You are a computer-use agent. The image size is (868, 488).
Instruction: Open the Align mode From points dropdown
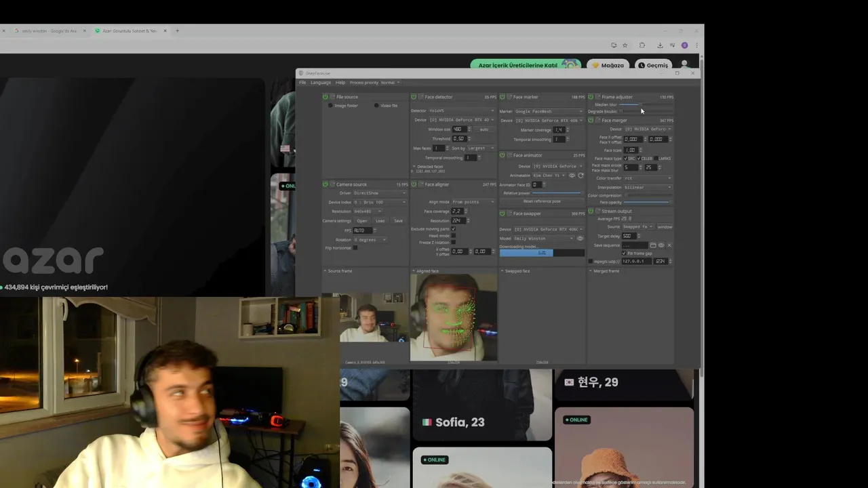pyautogui.click(x=473, y=202)
